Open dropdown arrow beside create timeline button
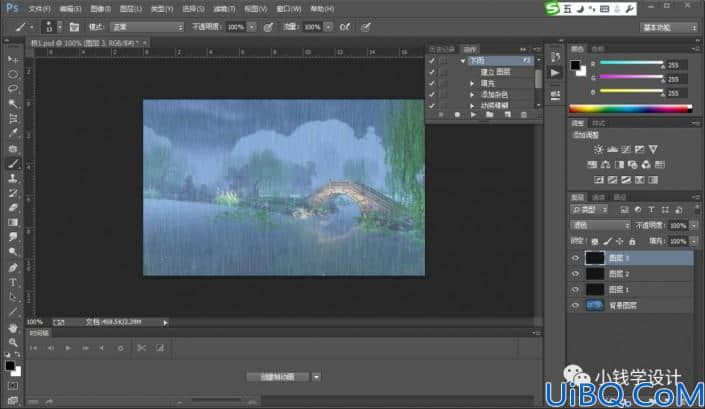 point(317,377)
